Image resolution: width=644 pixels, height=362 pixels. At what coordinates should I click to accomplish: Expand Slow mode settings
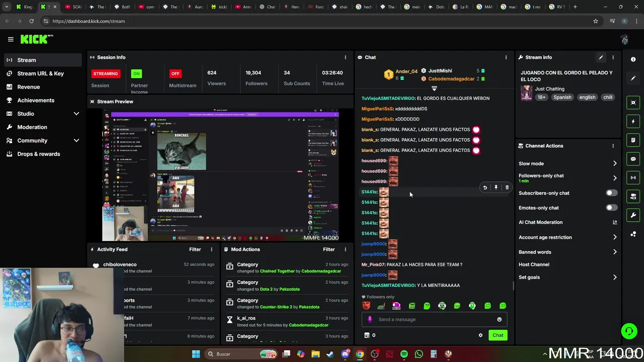point(615,163)
